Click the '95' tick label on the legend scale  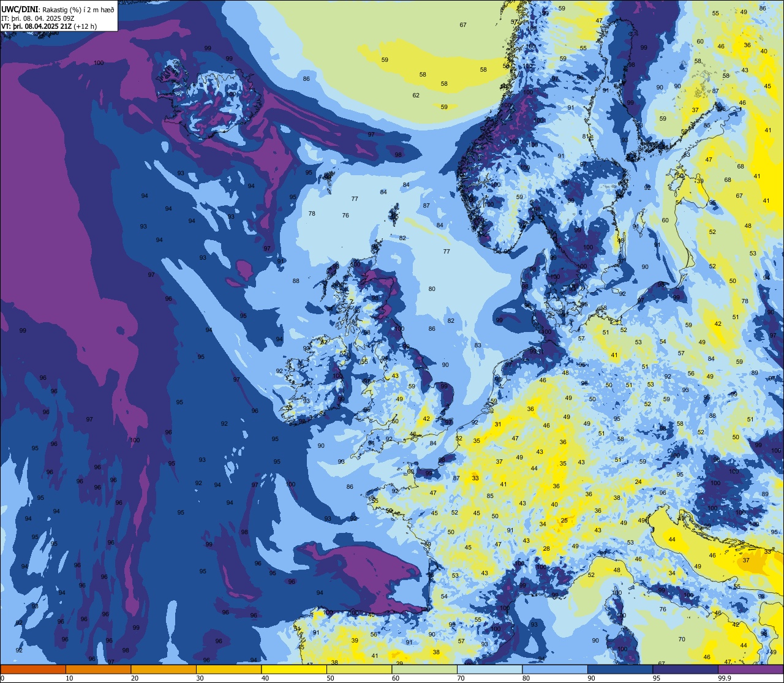657,678
